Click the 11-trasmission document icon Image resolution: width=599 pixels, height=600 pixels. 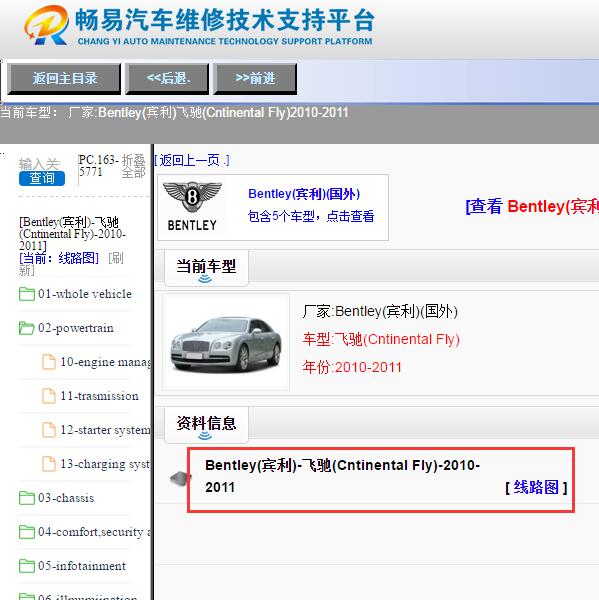pyautogui.click(x=49, y=396)
